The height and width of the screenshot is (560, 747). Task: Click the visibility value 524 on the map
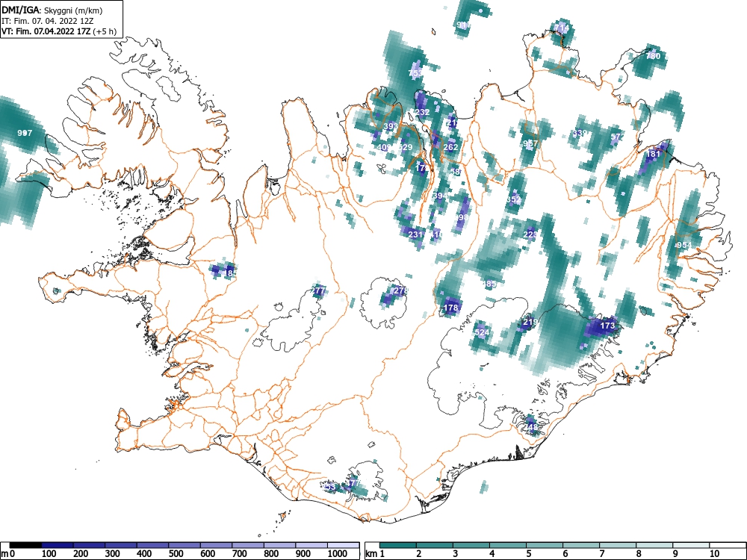[x=482, y=332]
